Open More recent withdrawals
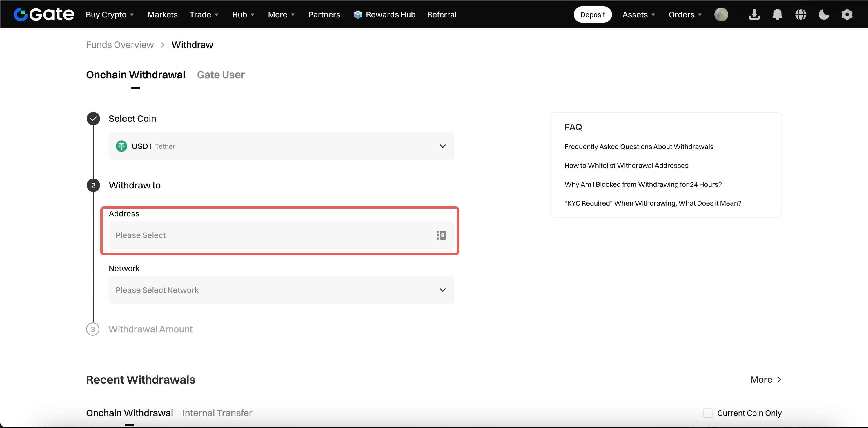Viewport: 868px width, 428px height. (766, 380)
